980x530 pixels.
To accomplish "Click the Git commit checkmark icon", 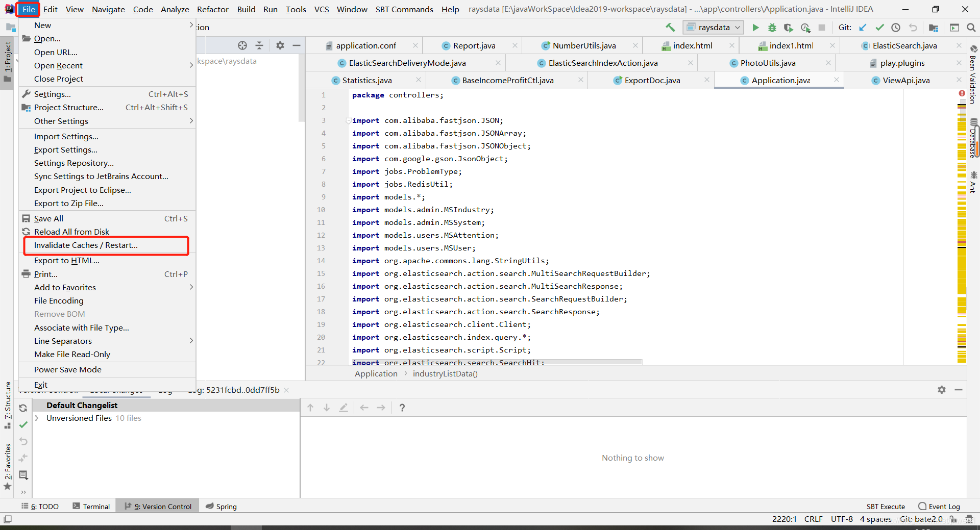I will 879,28.
